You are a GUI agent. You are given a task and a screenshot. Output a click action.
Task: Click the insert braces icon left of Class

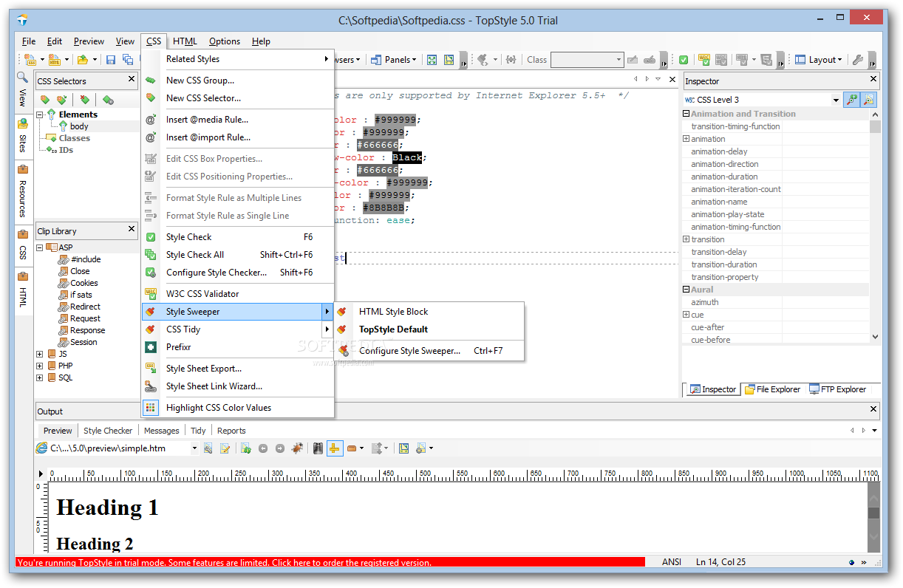(x=510, y=60)
